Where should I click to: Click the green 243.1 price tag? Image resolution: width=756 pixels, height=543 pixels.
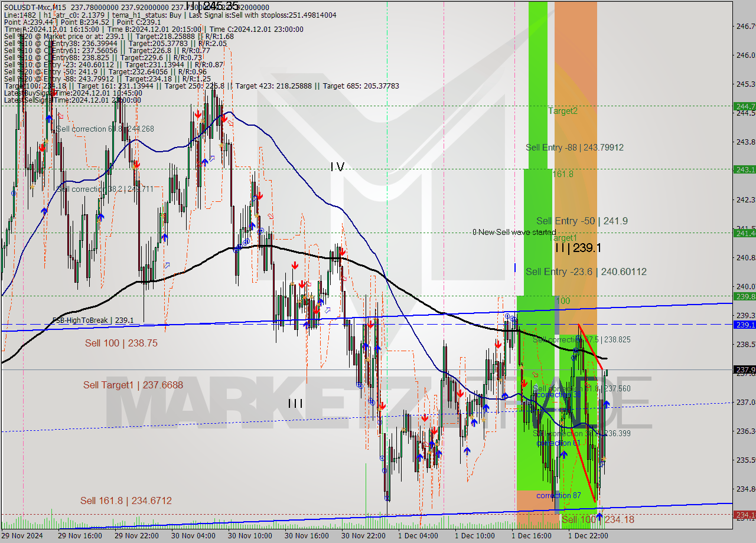744,169
